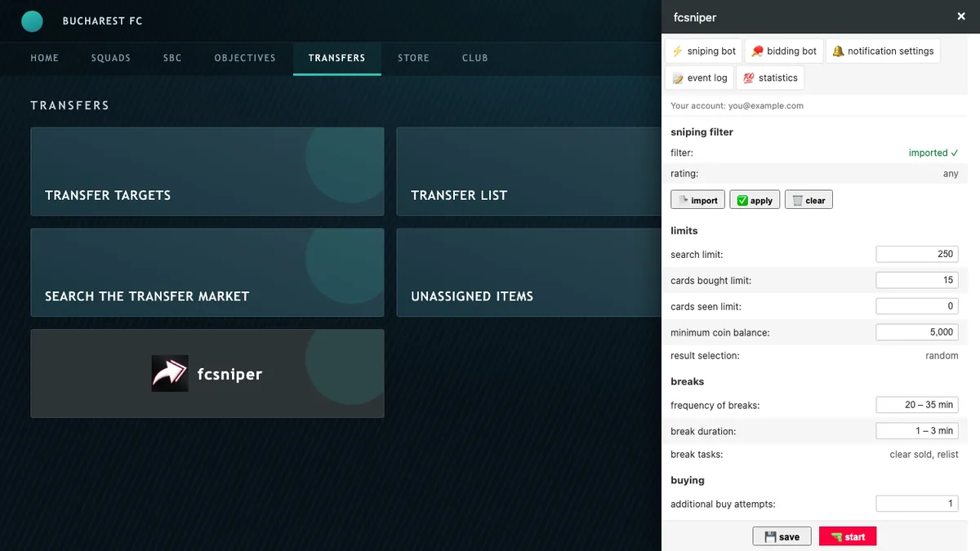Change the rating 'any' value
Image resolution: width=980 pixels, height=551 pixels.
[x=951, y=174]
